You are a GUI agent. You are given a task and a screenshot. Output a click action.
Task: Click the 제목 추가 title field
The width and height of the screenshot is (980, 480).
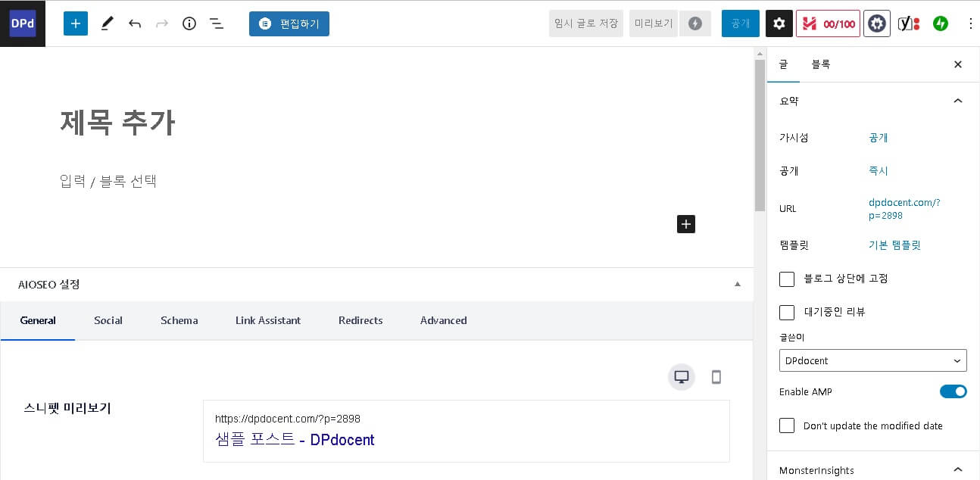pos(117,122)
